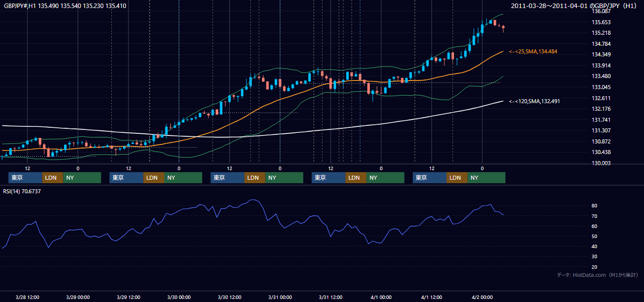Click the rightmost 東京 session block
Viewport: 644px width, 302px height.
(x=429, y=178)
